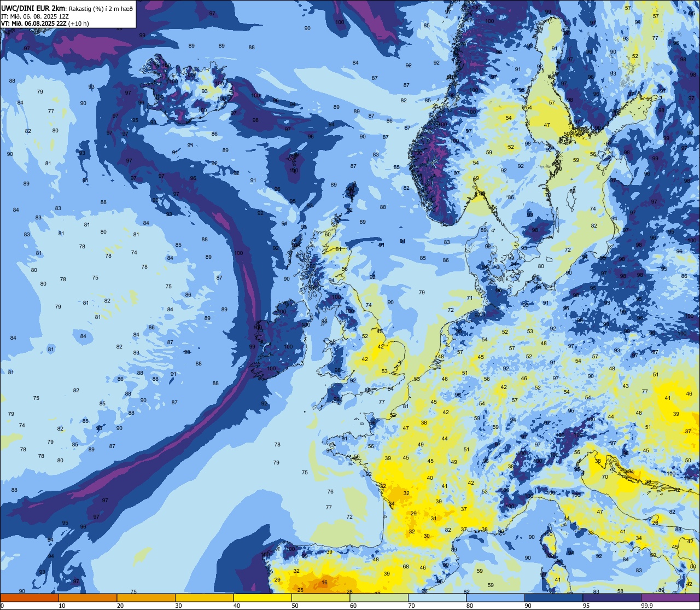
Task: Click humidity value '16' over Spain
Action: [324, 583]
